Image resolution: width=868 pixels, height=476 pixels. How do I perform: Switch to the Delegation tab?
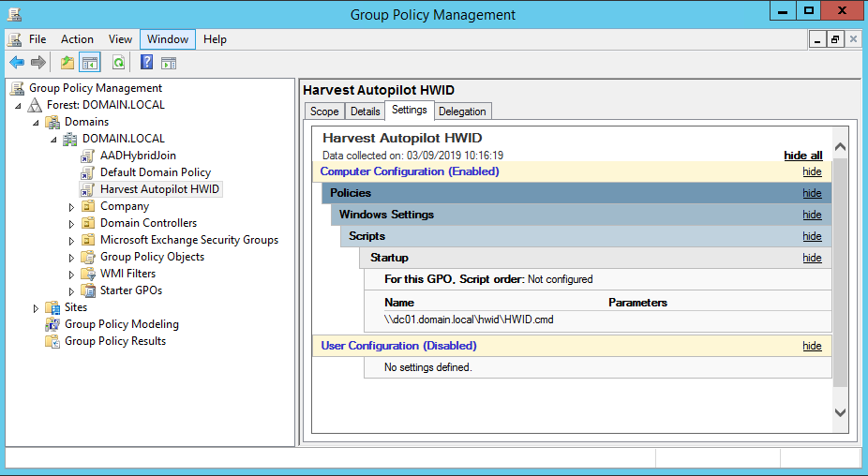[462, 112]
